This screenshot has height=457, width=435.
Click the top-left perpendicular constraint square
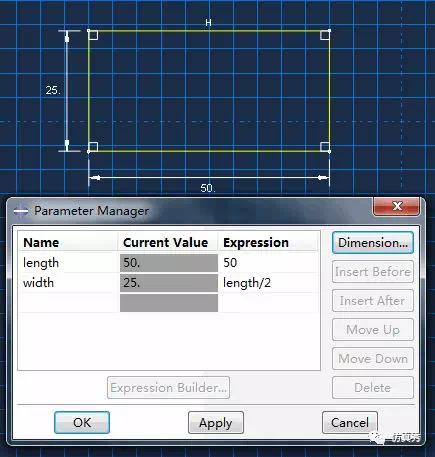pos(93,35)
